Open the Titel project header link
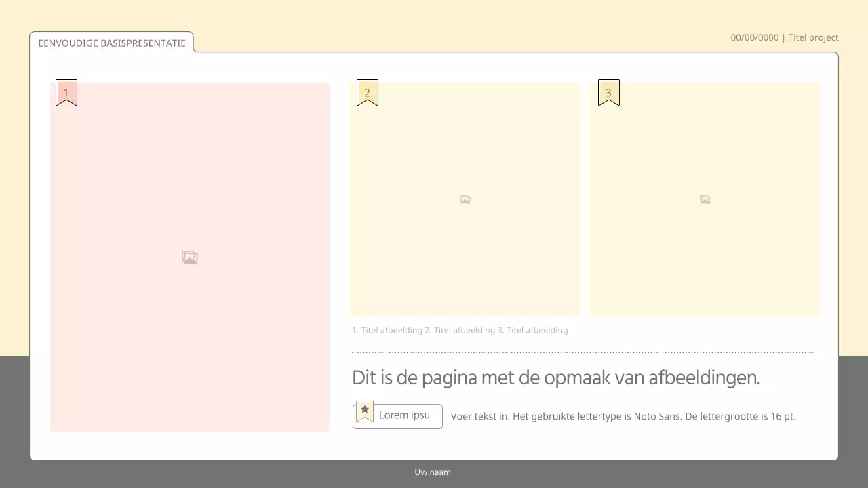This screenshot has width=868, height=488. click(813, 37)
